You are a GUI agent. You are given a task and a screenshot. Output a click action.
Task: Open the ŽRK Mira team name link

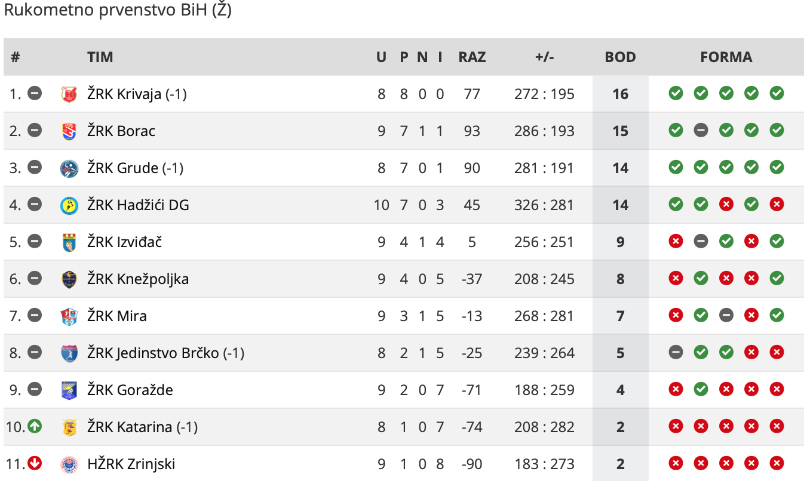point(117,316)
